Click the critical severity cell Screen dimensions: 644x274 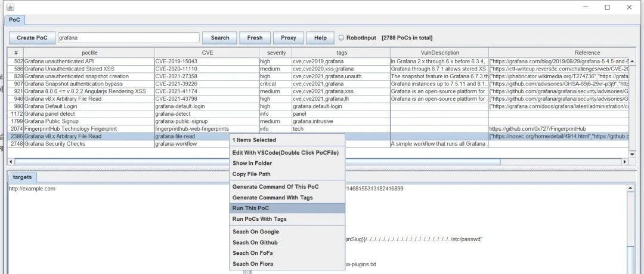click(275, 84)
